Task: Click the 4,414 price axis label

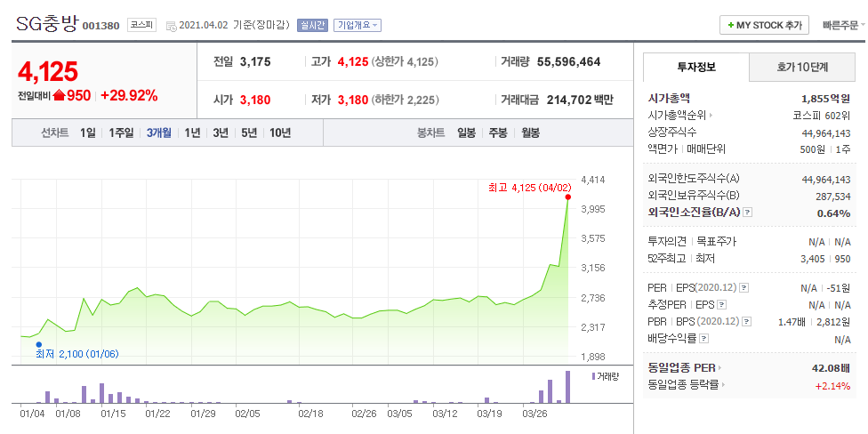Action: pos(593,180)
